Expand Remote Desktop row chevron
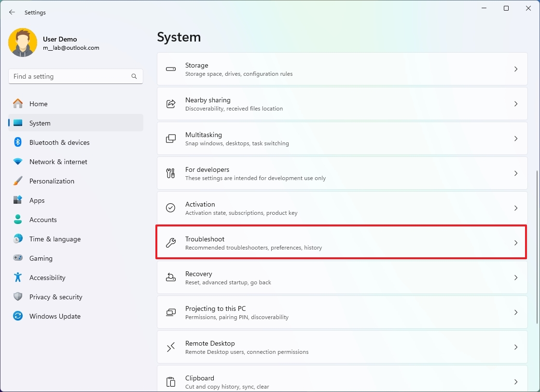Viewport: 540px width, 392px height. click(x=515, y=347)
